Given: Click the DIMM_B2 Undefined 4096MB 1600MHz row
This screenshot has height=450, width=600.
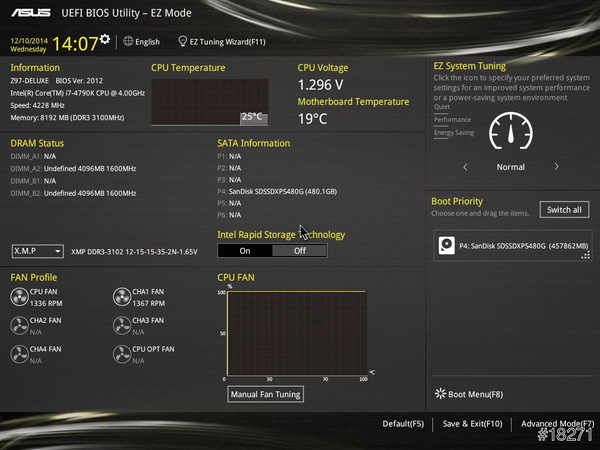Looking at the screenshot, I should pyautogui.click(x=73, y=193).
